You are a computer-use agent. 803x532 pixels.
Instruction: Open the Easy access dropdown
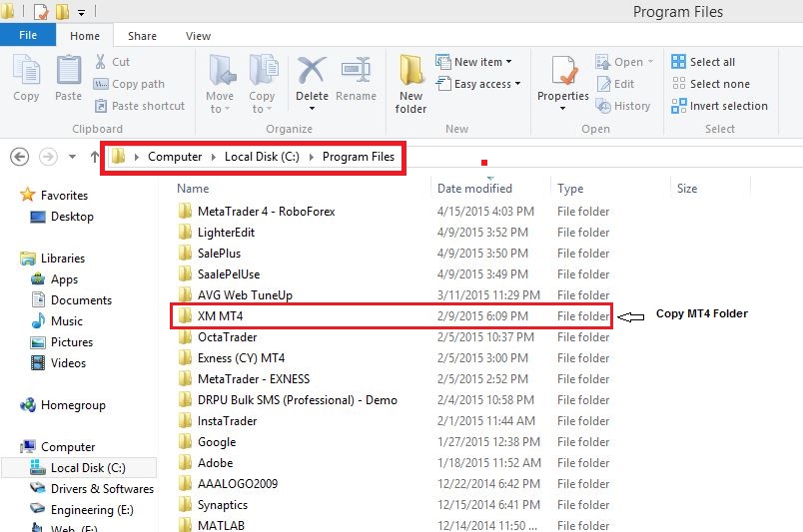[x=478, y=84]
